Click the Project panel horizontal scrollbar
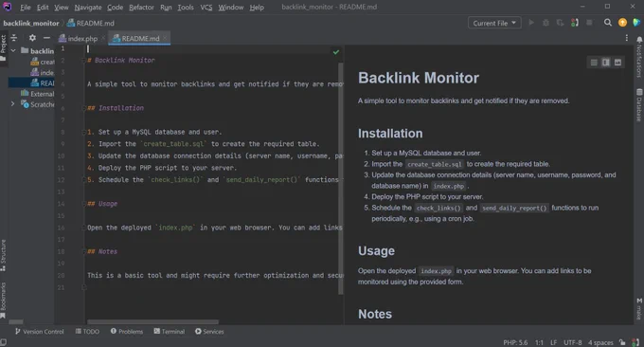 pos(16,322)
